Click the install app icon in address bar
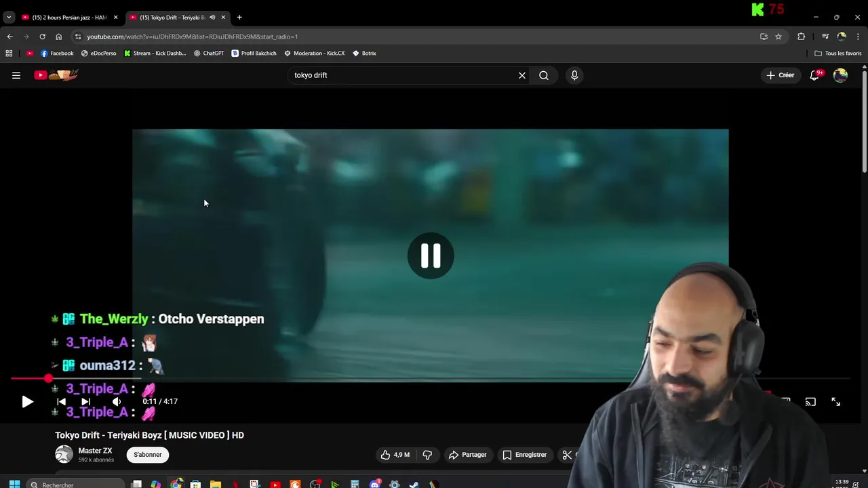 764,37
